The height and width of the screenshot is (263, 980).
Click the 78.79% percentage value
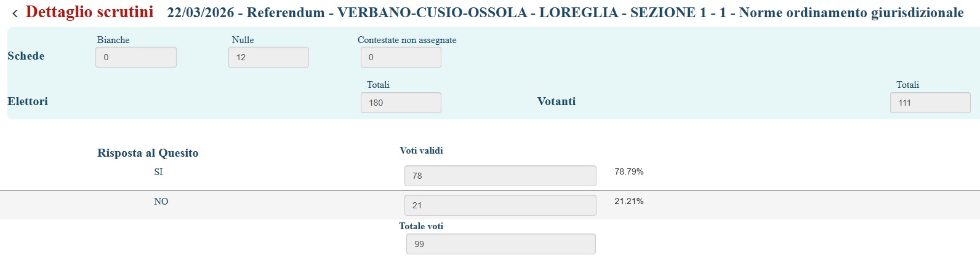coord(629,172)
